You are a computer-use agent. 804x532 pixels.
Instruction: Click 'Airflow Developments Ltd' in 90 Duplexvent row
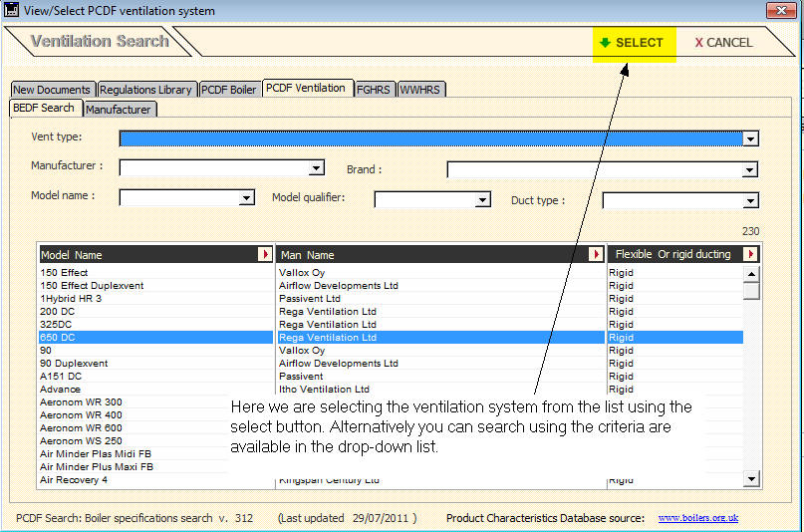pos(339,364)
